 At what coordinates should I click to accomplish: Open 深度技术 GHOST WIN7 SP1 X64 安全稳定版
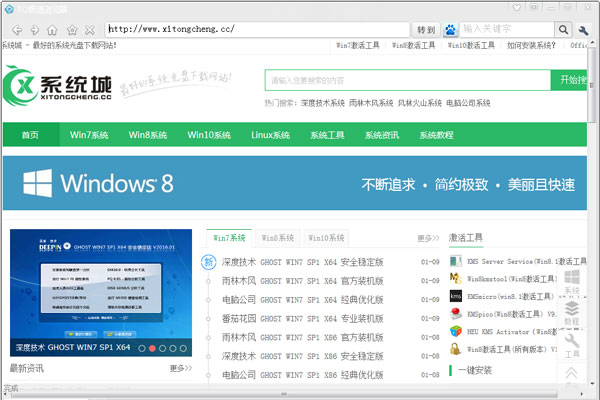(303, 262)
